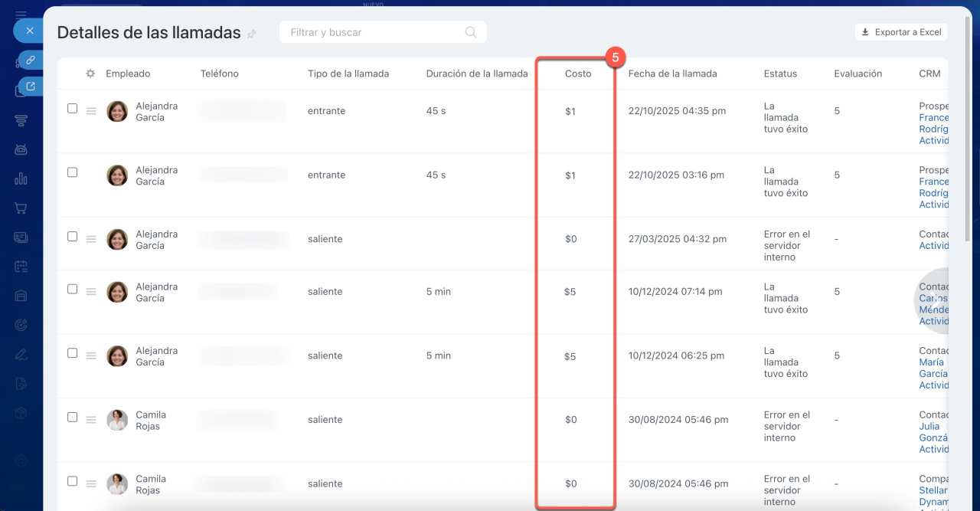980x511 pixels.
Task: Open the analytics bar chart sidebar icon
Action: pos(21,179)
